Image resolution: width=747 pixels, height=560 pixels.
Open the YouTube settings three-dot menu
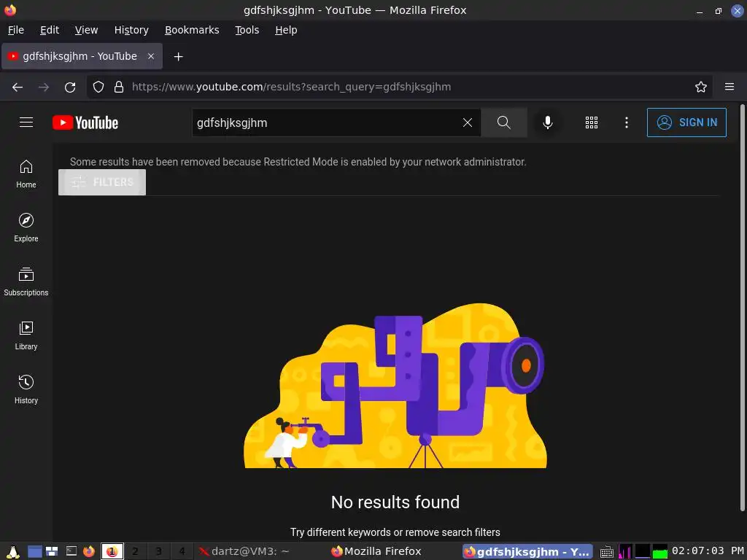point(627,122)
